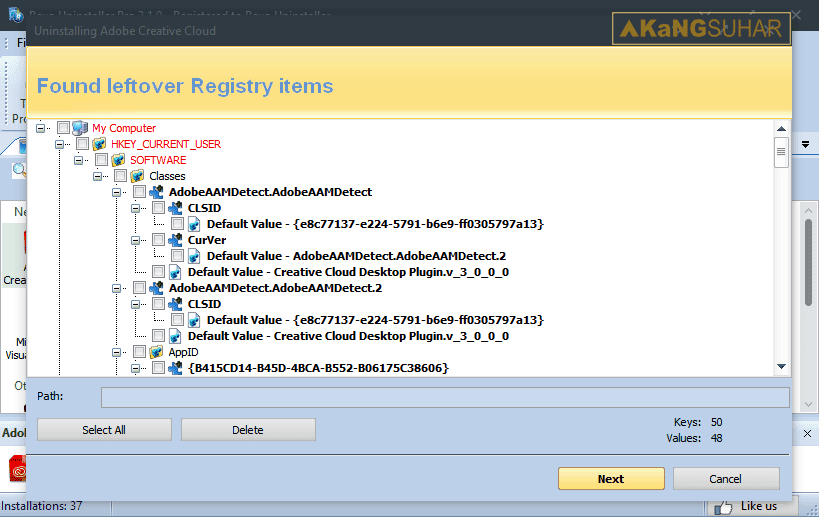This screenshot has width=819, height=517.
Task: Click the AdobeAAMDetect.AdobeAAMDetect key icon
Action: (156, 192)
